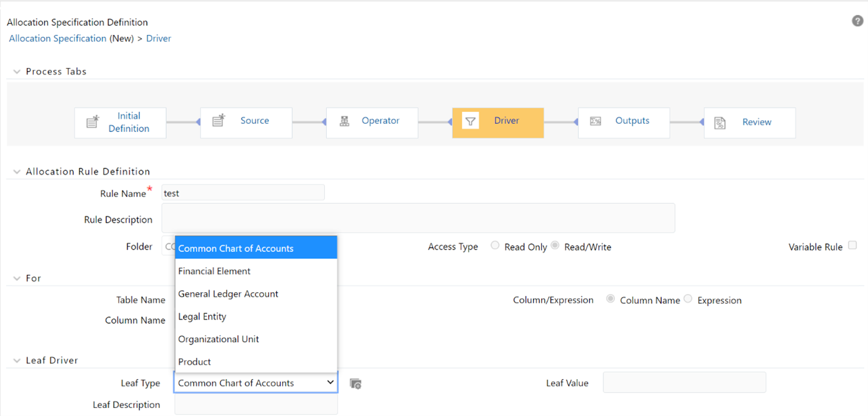Select the Read/Write access type
Viewport: 868px width, 416px height.
pyautogui.click(x=555, y=246)
